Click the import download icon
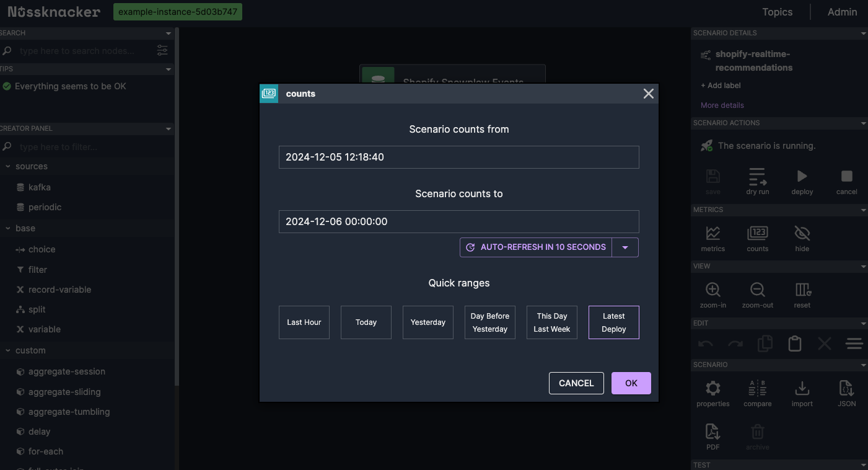This screenshot has height=470, width=868. pyautogui.click(x=802, y=388)
